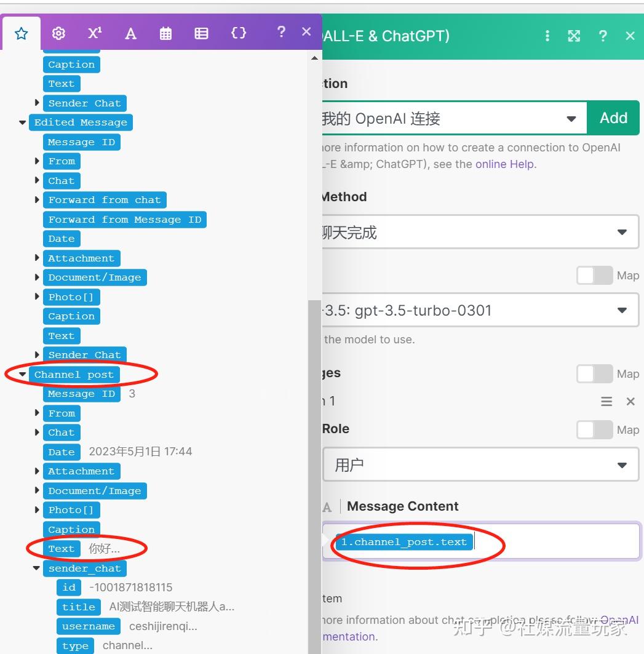The height and width of the screenshot is (654, 644).
Task: Click the text-type A icon beside Message Content
Action: tap(327, 507)
